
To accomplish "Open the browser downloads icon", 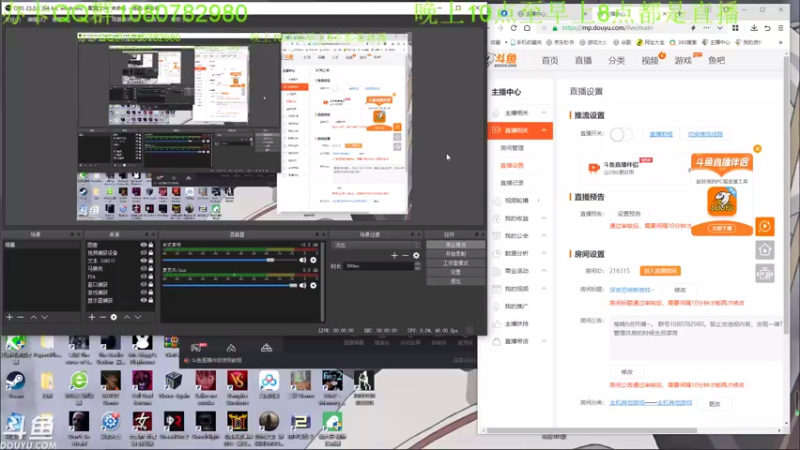I will pyautogui.click(x=754, y=28).
